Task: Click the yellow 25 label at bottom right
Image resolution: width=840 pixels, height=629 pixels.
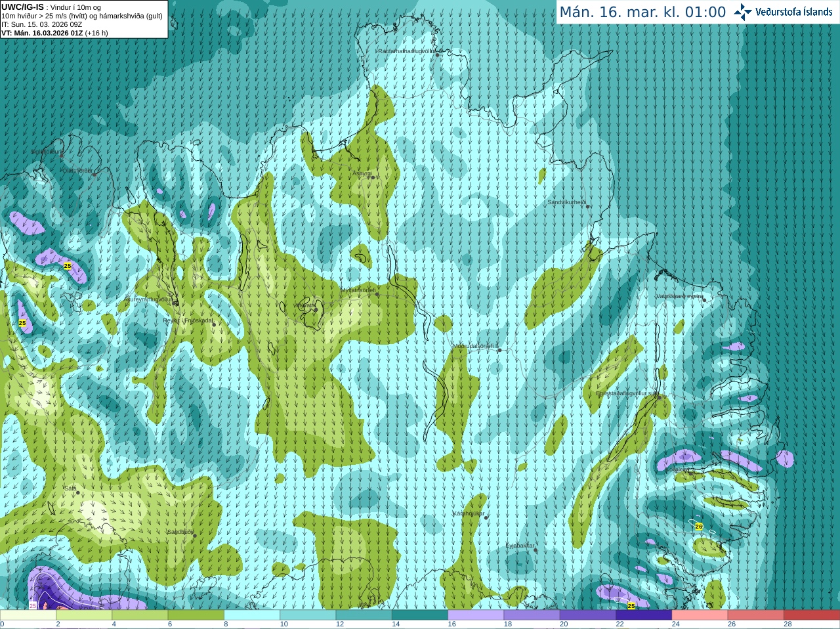Action: [631, 606]
